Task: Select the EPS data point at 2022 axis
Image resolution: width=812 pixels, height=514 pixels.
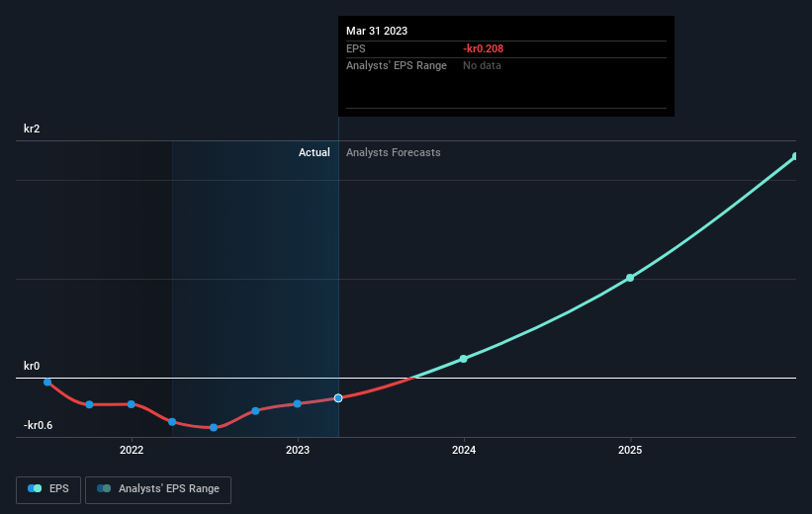Action: (x=131, y=404)
